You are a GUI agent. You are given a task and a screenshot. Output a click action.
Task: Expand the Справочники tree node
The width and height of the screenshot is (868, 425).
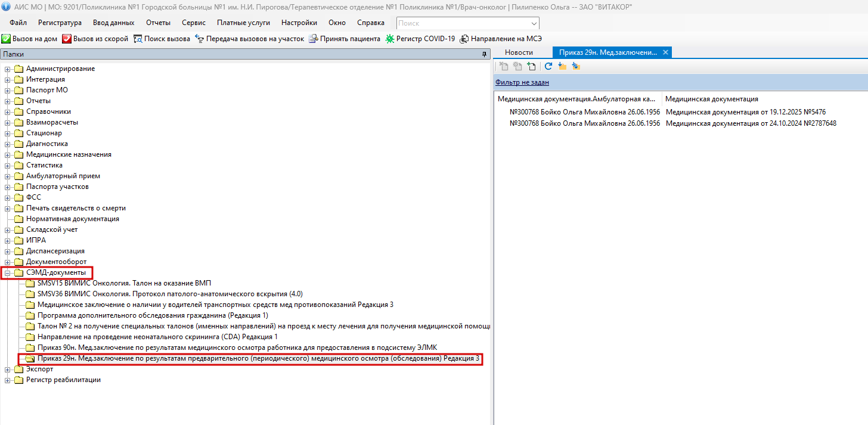8,111
